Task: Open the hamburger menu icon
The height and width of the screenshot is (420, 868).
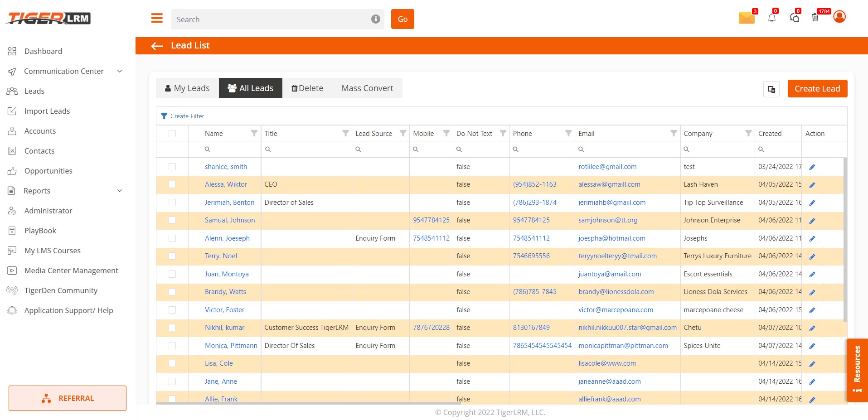Action: 157,18
